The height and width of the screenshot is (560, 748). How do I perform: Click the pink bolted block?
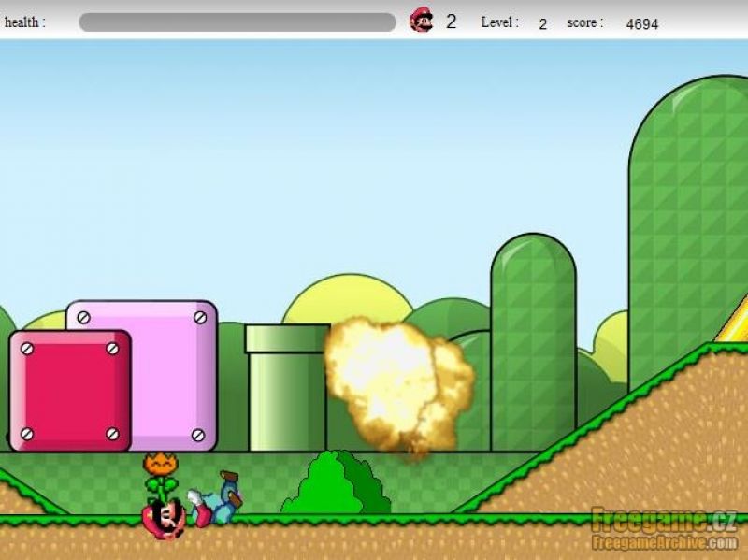[173, 376]
